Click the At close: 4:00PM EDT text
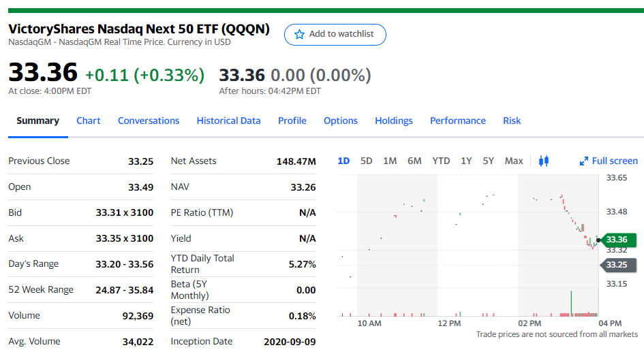The height and width of the screenshot is (354, 644). tap(50, 91)
